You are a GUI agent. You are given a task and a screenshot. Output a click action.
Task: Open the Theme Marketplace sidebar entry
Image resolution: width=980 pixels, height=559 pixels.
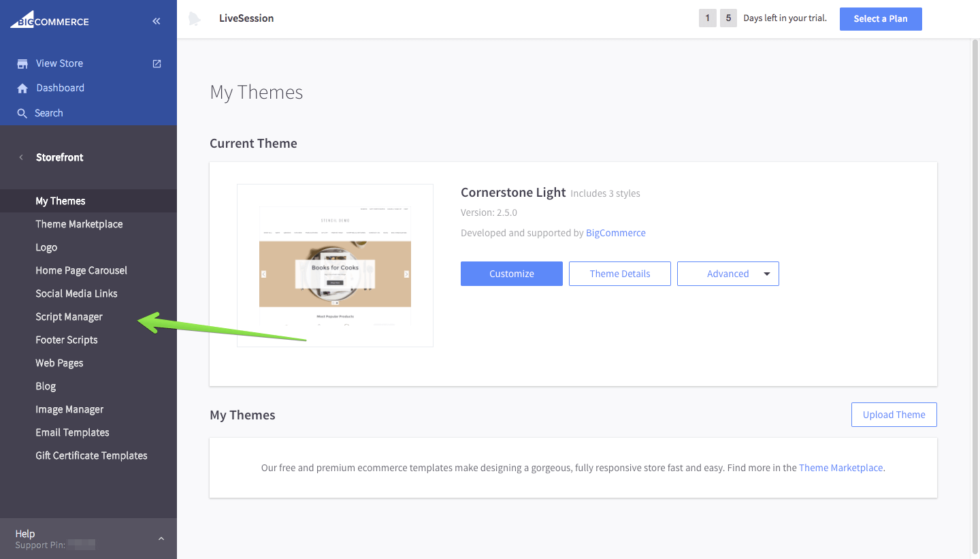(80, 223)
